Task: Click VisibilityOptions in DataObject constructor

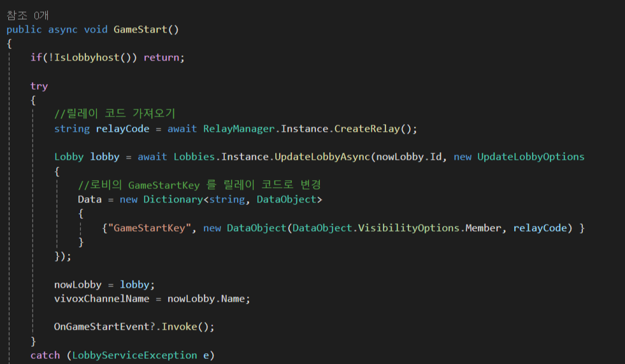Action: (x=408, y=228)
